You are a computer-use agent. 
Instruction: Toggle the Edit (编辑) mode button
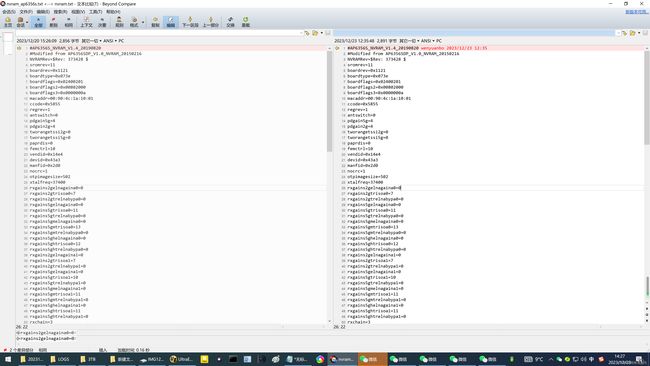(170, 22)
